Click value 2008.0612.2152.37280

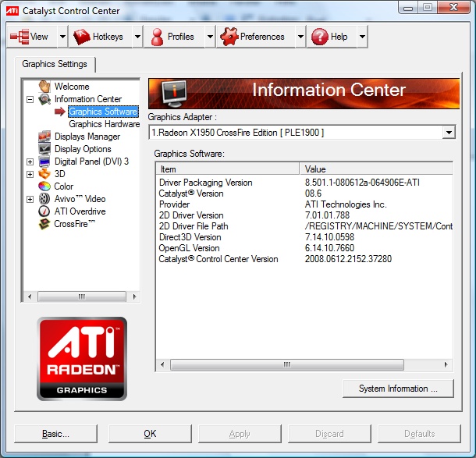pos(348,259)
